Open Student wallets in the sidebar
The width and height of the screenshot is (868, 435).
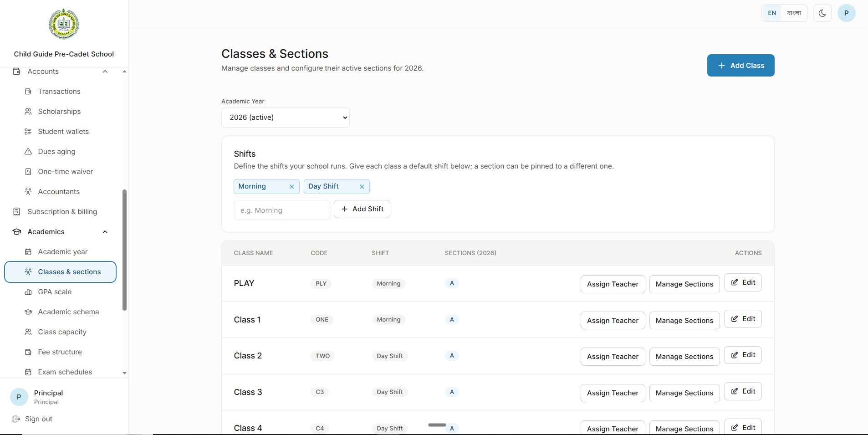61,132
